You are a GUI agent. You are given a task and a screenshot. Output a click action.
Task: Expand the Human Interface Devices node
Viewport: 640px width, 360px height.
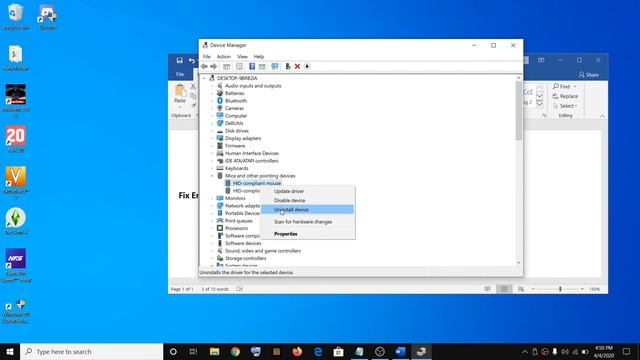[212, 153]
